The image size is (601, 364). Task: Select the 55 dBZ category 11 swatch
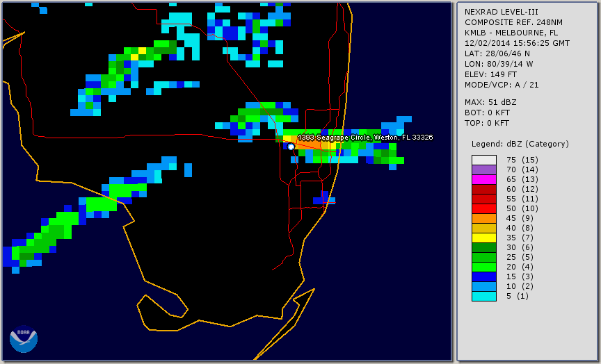pyautogui.click(x=484, y=199)
